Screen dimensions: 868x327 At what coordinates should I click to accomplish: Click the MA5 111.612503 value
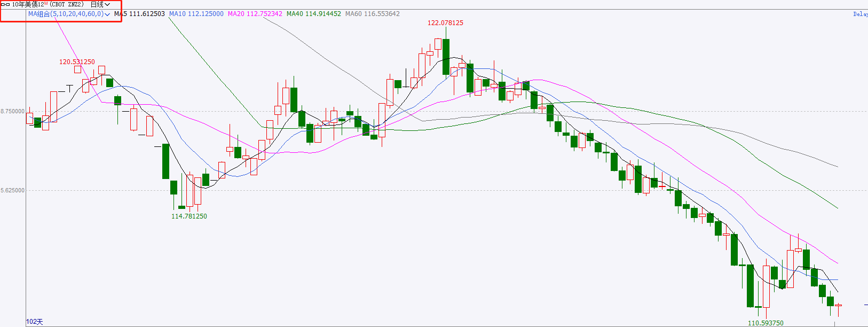point(139,14)
